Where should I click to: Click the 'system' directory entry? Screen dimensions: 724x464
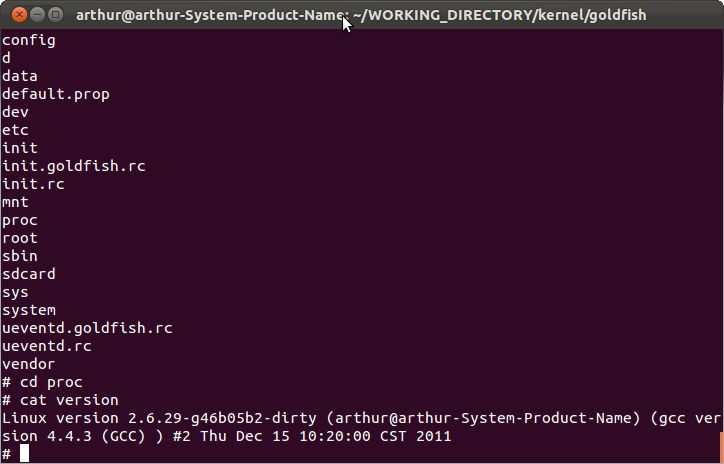29,310
